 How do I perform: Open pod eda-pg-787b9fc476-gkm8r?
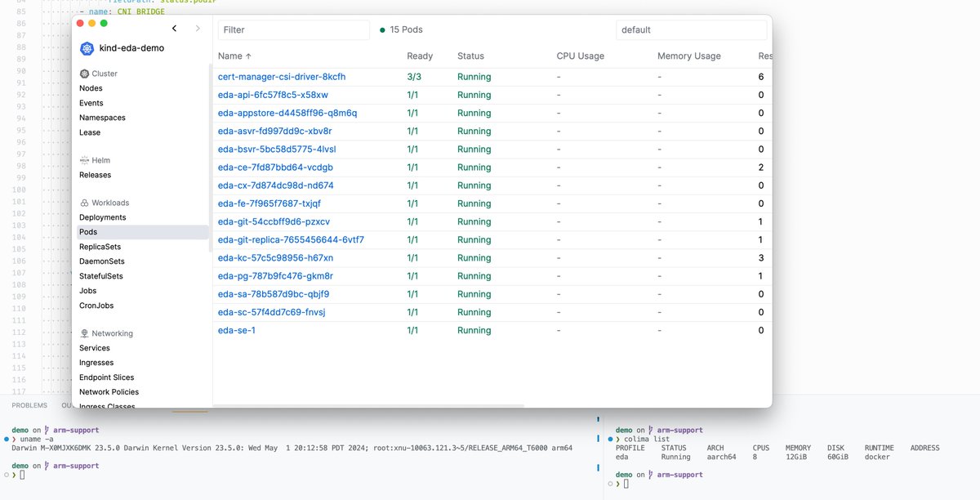point(276,276)
